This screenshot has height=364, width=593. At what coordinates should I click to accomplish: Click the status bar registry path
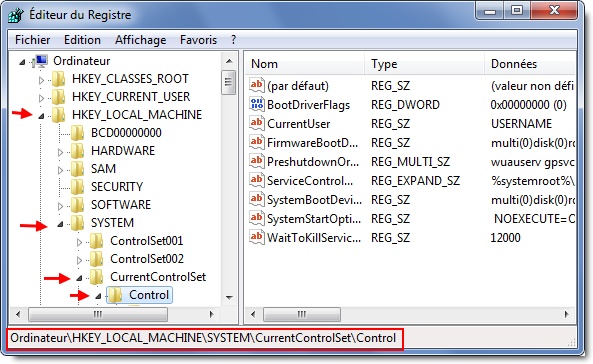(x=203, y=338)
